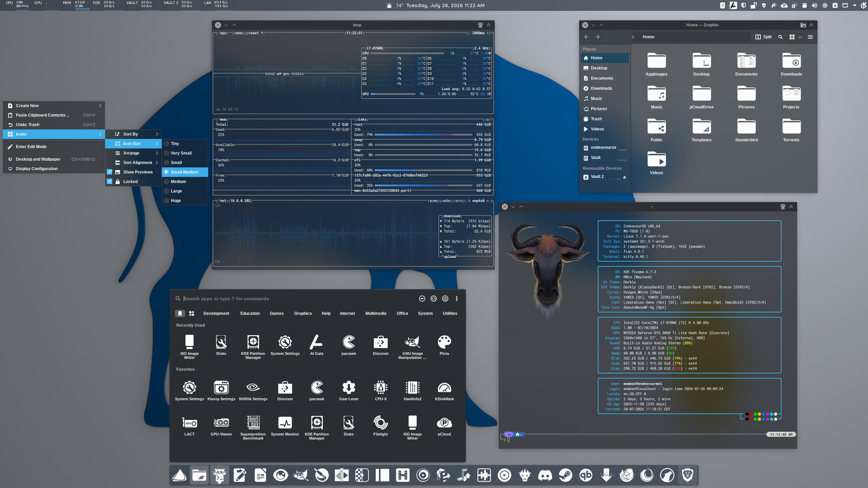868x488 pixels.
Task: Choose Paste Clipboard Contents
Action: (x=54, y=115)
